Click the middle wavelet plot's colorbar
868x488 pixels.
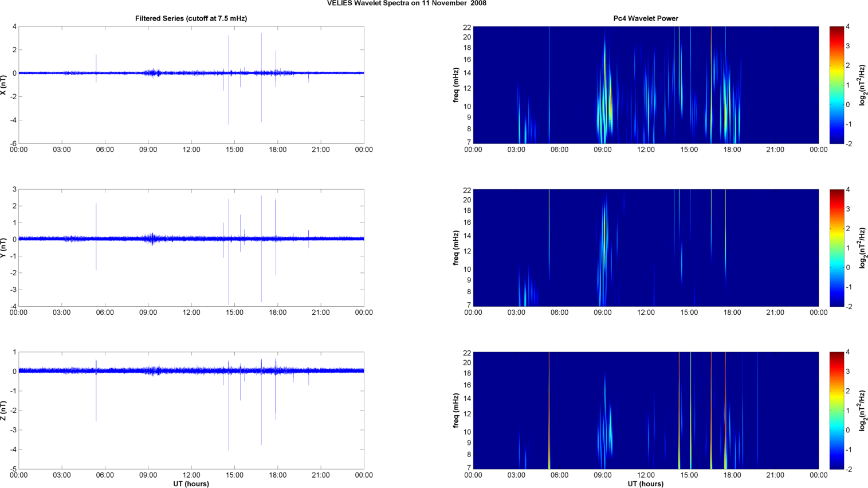(836, 248)
